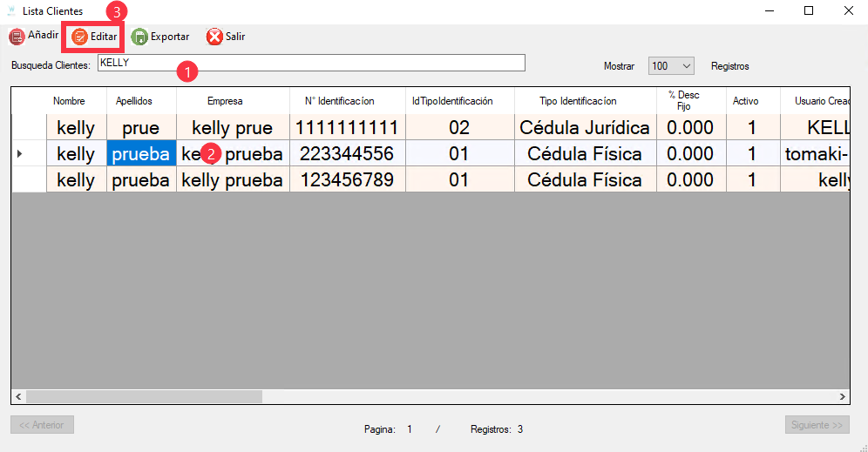Screen dimensions: 868x452
Task: Click the Empresa column header
Action: point(225,101)
